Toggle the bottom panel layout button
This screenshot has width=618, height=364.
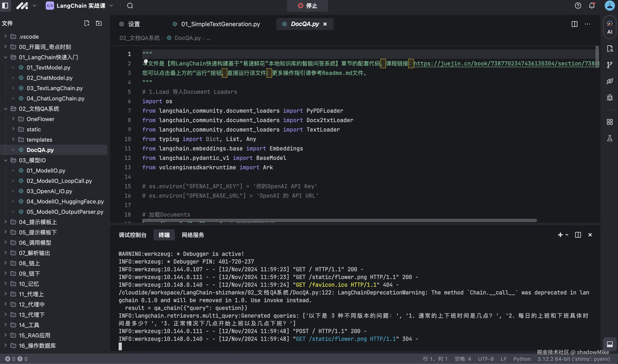(610, 344)
